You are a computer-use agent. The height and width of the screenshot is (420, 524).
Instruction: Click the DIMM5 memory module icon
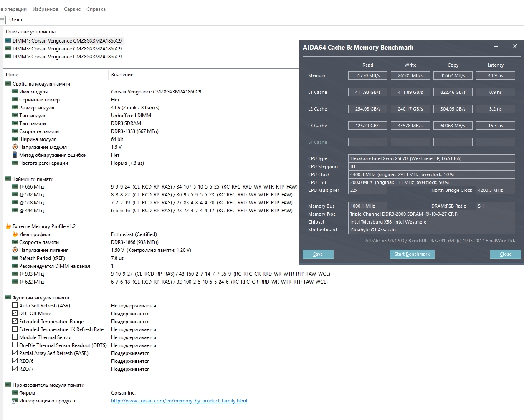[x=8, y=57]
